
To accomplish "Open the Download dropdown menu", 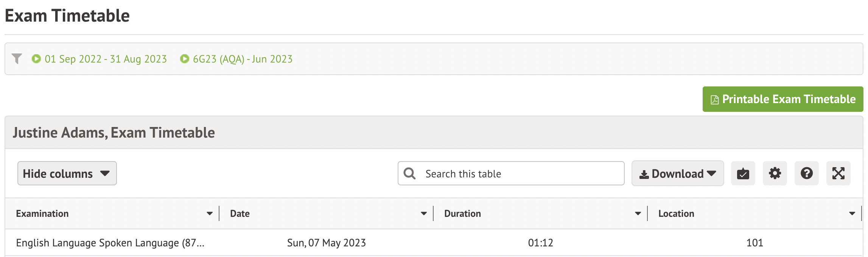I will [x=677, y=174].
